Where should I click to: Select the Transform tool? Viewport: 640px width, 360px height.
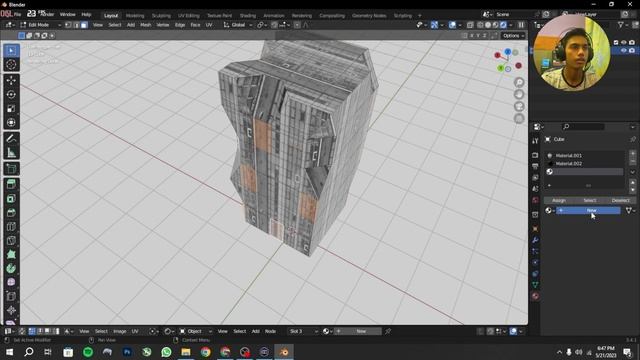click(11, 122)
